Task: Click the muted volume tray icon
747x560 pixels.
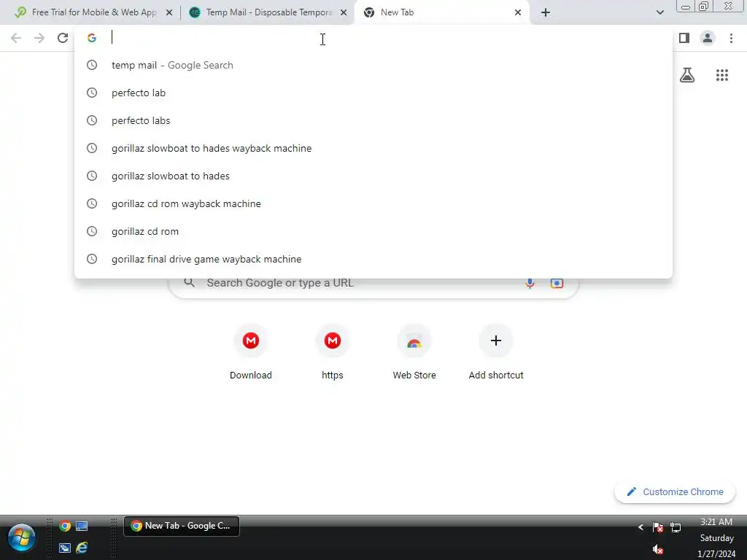Action: pos(658,550)
